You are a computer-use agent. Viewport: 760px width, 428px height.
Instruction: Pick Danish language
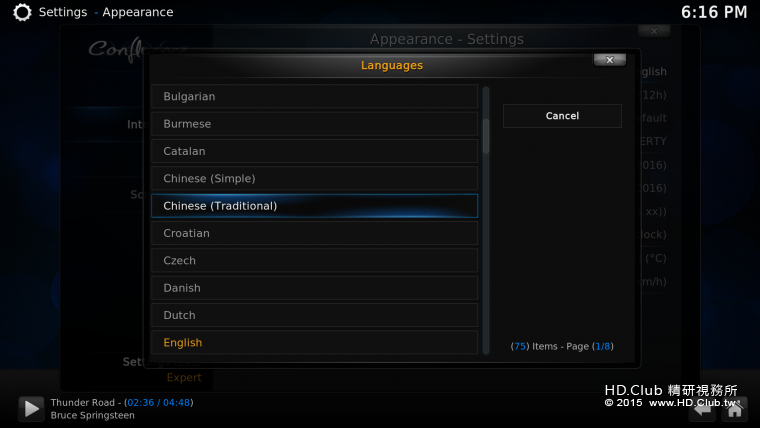click(x=314, y=288)
